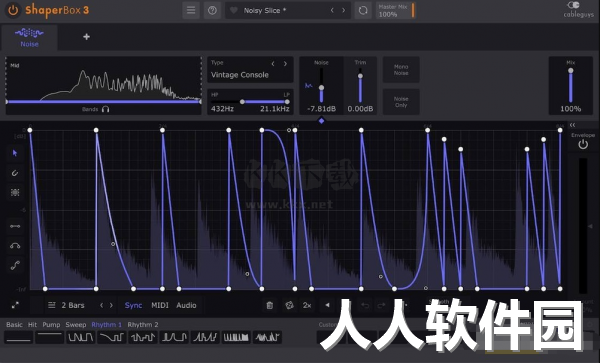Enable the Mono Noise button

tap(401, 70)
